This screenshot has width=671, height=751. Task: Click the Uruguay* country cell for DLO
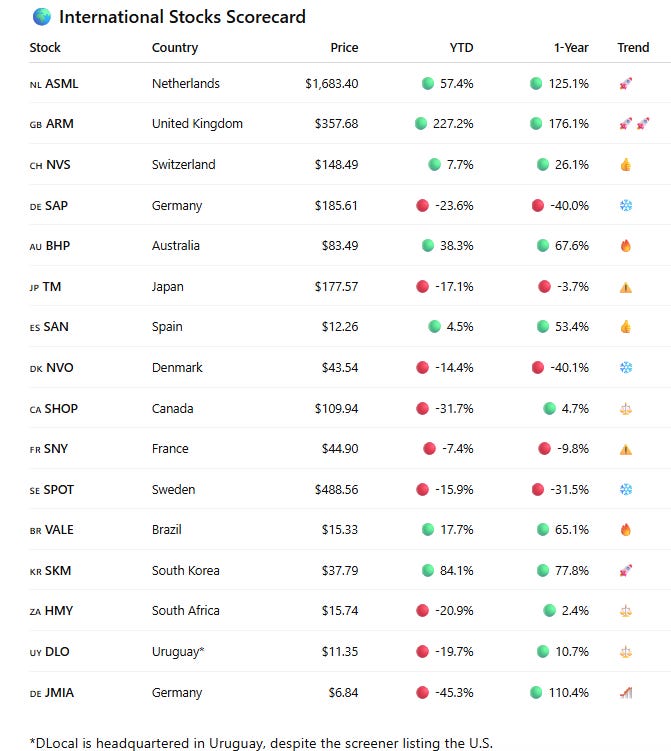(x=178, y=652)
